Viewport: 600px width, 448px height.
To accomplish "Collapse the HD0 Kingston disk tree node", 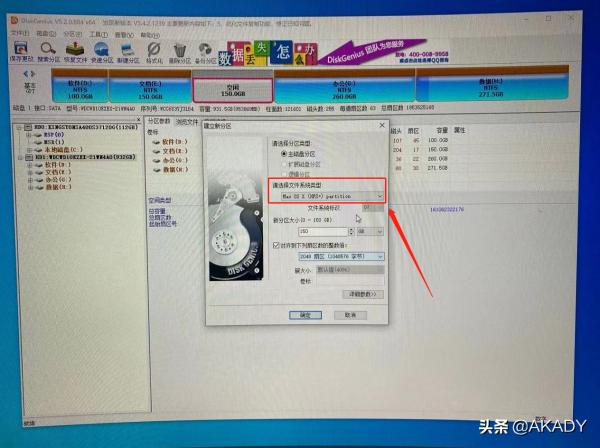I will coord(19,127).
